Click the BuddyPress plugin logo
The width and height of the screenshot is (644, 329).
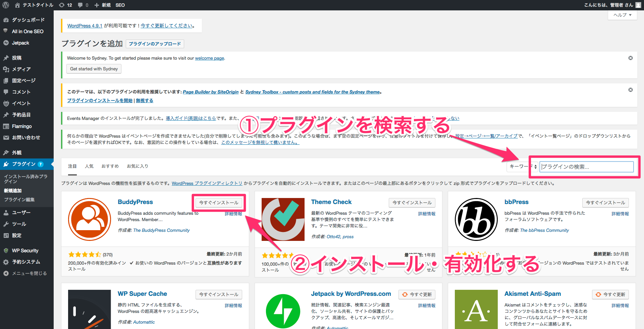pos(90,219)
